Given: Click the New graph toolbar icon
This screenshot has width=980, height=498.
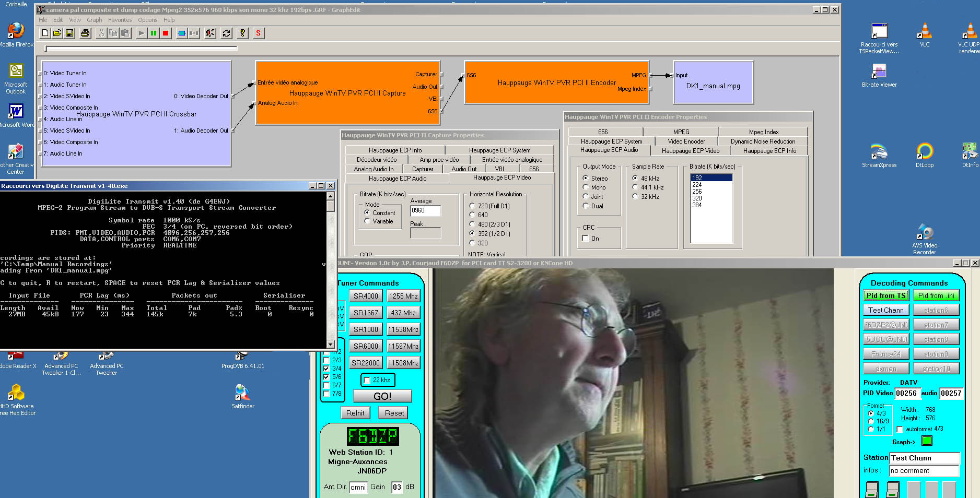Looking at the screenshot, I should coord(45,33).
